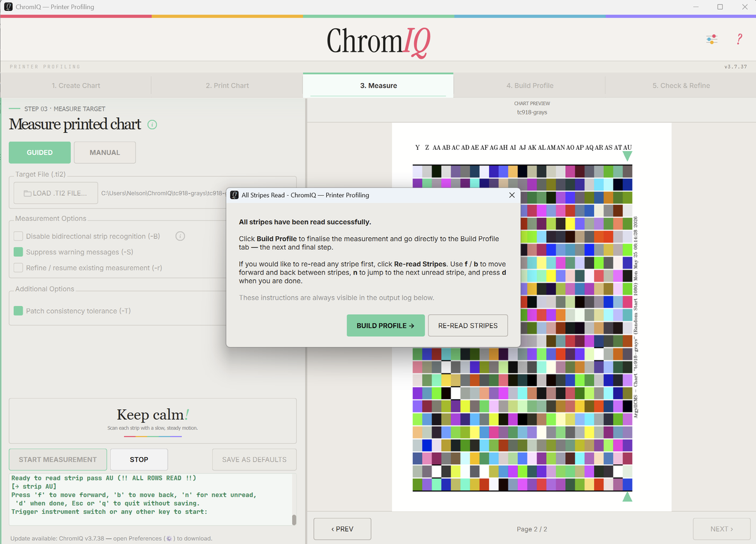Open the red question mark help
This screenshot has width=756, height=544.
pyautogui.click(x=739, y=40)
